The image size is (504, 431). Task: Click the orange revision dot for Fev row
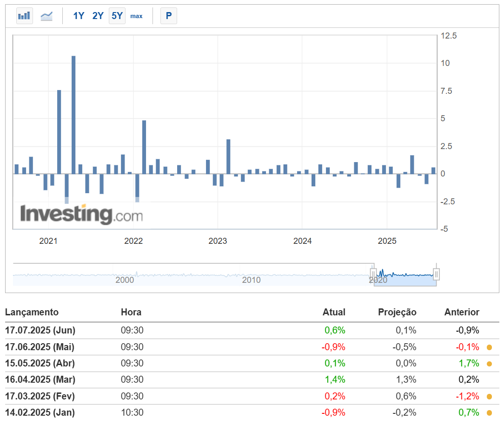[489, 396]
